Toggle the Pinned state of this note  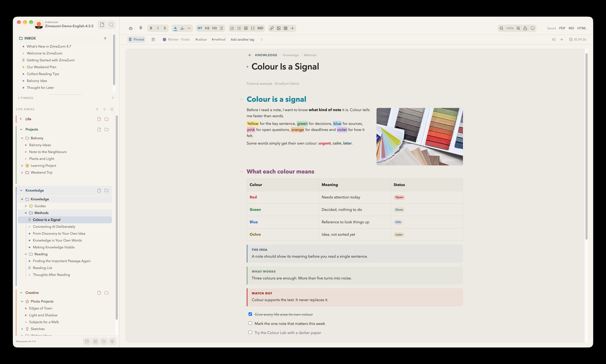click(136, 39)
